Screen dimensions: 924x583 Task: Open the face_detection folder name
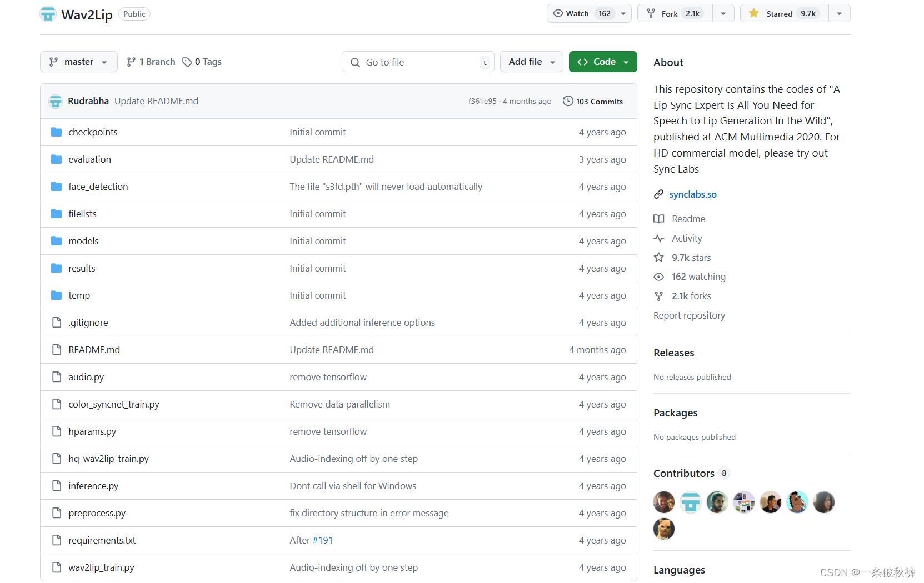click(98, 187)
